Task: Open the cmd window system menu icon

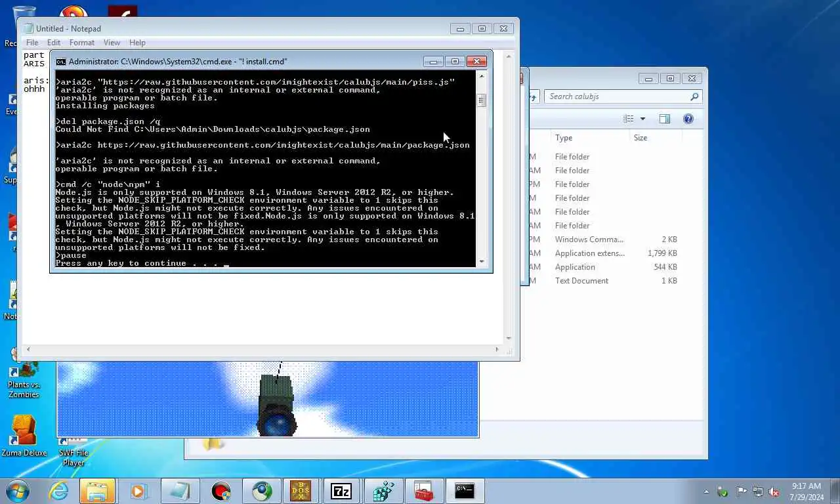Action: [60, 62]
